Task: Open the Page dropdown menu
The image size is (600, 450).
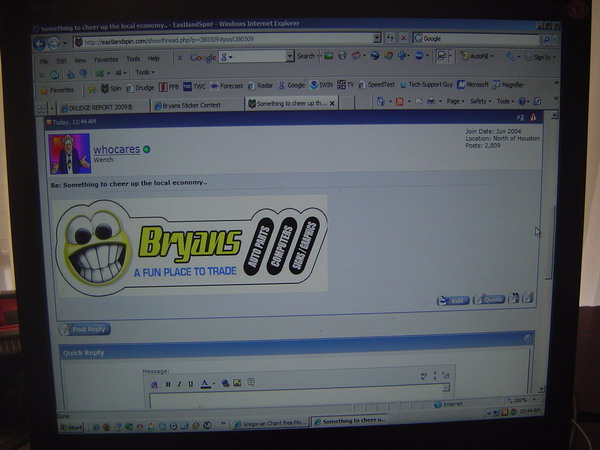Action: (x=455, y=101)
